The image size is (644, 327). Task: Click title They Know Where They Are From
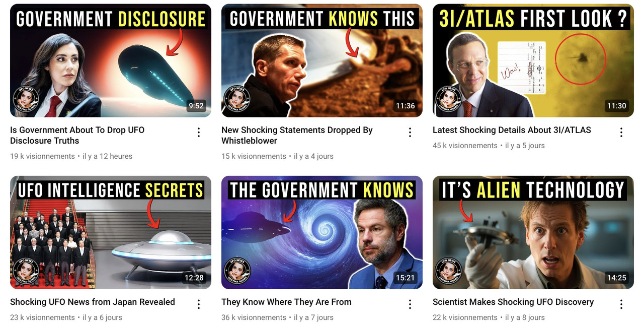286,302
